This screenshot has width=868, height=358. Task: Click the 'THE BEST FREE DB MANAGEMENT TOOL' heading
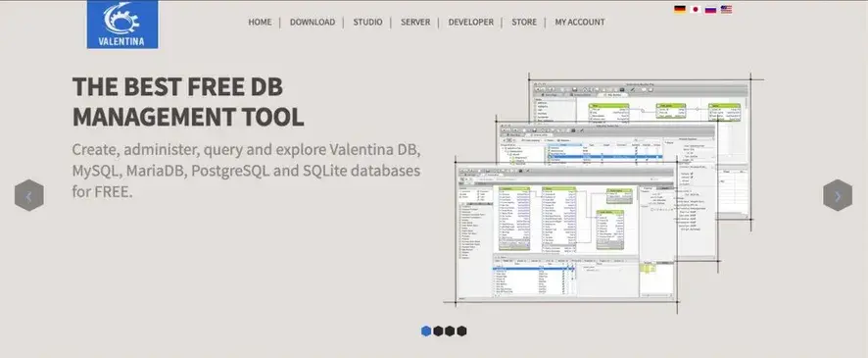(x=188, y=101)
